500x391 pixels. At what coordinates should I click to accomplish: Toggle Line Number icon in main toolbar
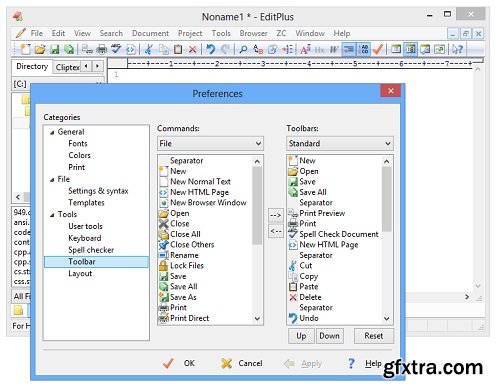(363, 49)
